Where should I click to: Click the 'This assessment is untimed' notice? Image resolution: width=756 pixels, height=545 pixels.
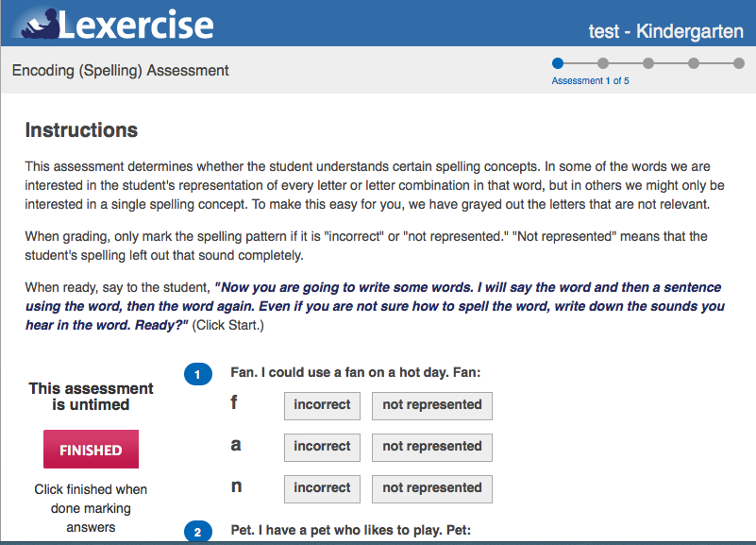pos(91,397)
